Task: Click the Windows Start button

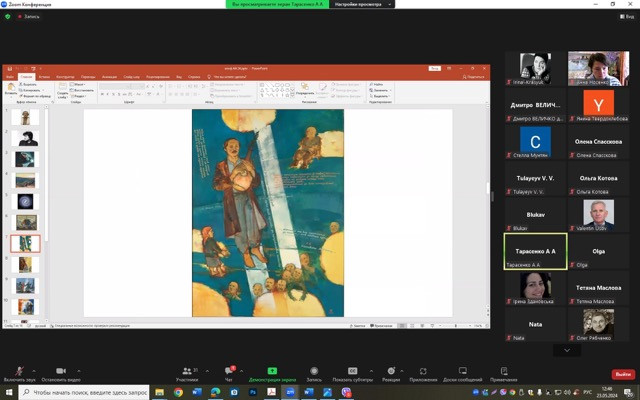Action: tap(8, 392)
